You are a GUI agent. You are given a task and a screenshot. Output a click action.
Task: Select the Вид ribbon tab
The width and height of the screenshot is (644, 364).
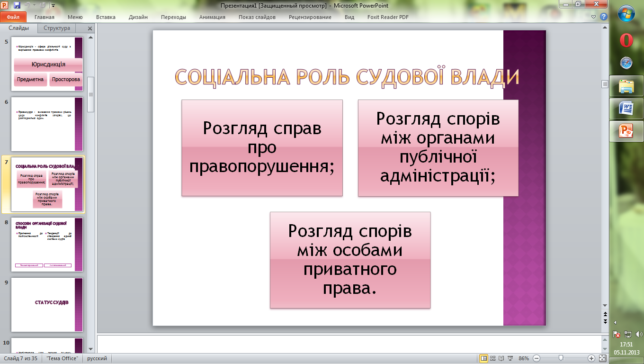(349, 17)
